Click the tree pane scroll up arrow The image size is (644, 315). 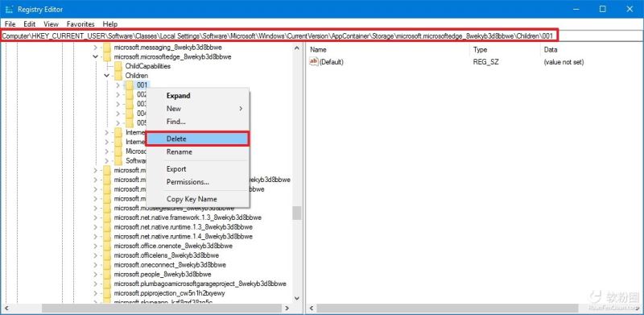click(x=297, y=48)
